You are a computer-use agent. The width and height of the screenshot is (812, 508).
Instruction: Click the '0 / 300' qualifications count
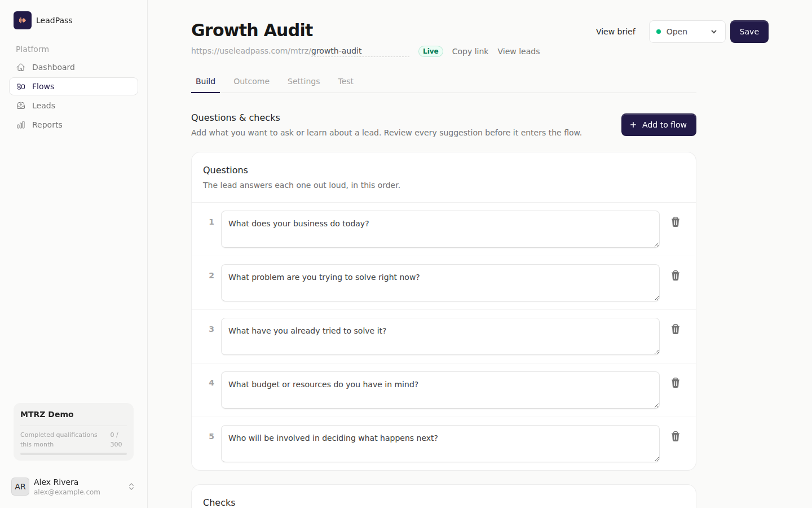[116, 440]
